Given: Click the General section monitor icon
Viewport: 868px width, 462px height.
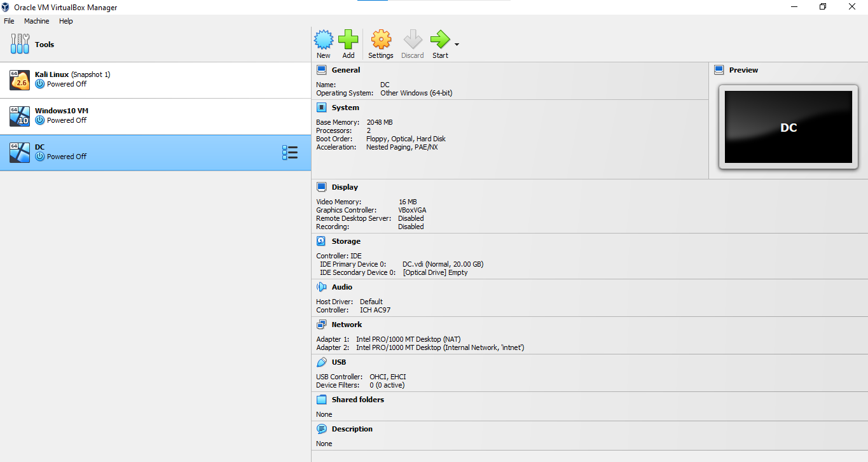Looking at the screenshot, I should point(322,70).
